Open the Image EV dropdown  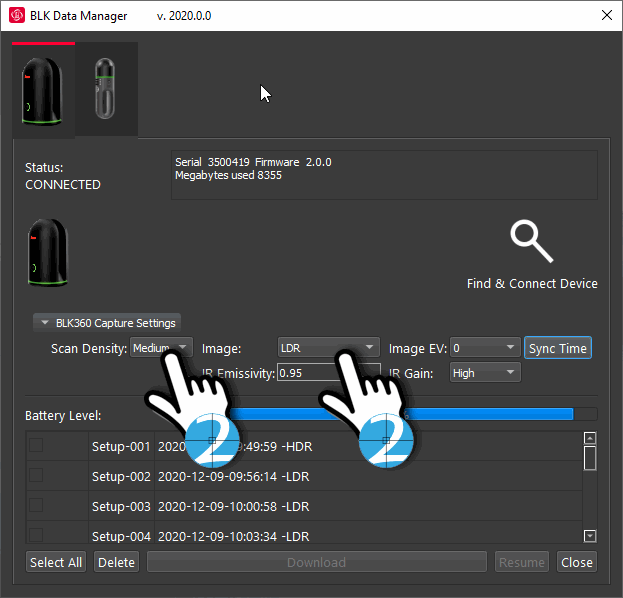485,348
